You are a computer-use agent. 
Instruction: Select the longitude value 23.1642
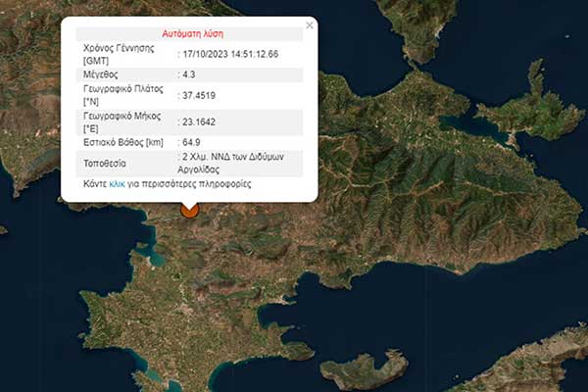point(200,124)
